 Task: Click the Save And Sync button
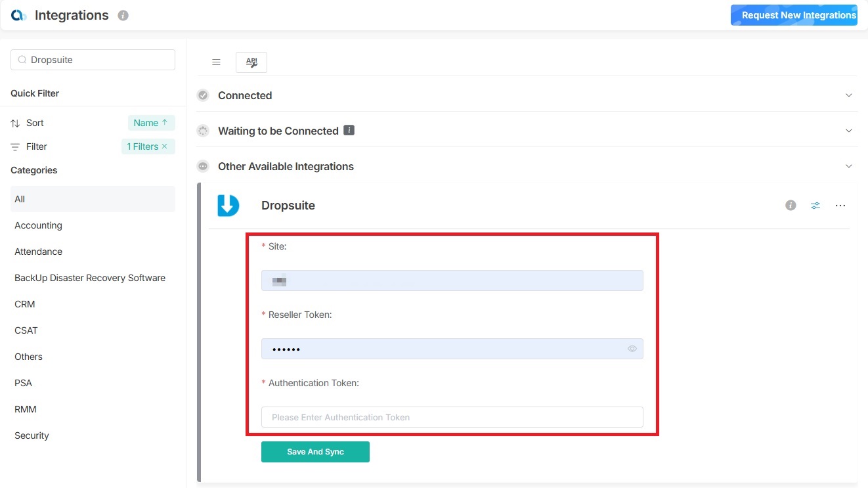[x=315, y=451]
